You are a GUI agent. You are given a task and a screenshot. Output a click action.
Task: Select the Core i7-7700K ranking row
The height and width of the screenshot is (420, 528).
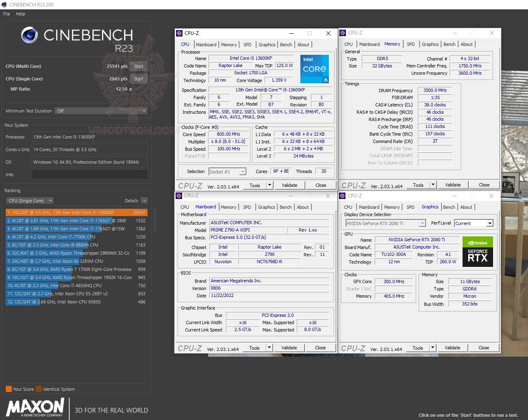(76, 237)
